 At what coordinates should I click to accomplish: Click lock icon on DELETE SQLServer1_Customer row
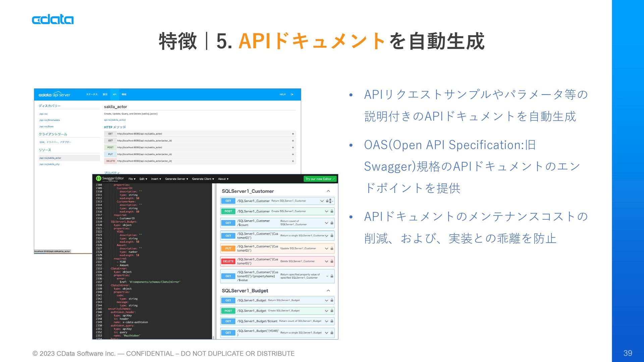coord(332,261)
